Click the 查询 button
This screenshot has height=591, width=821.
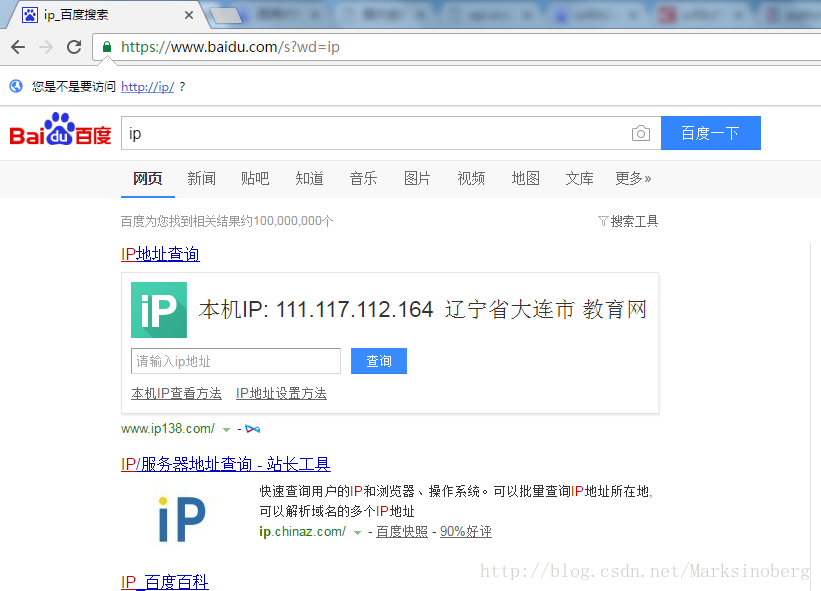click(379, 361)
